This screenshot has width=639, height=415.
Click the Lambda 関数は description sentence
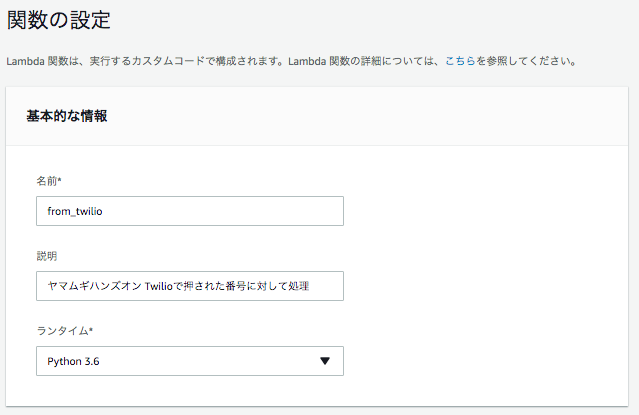click(x=292, y=61)
